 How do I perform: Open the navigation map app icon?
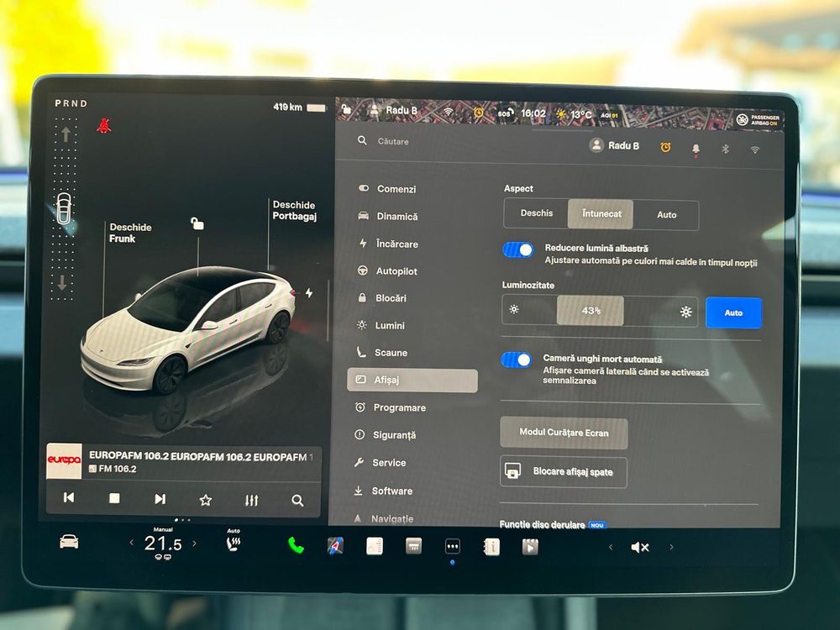(x=335, y=546)
